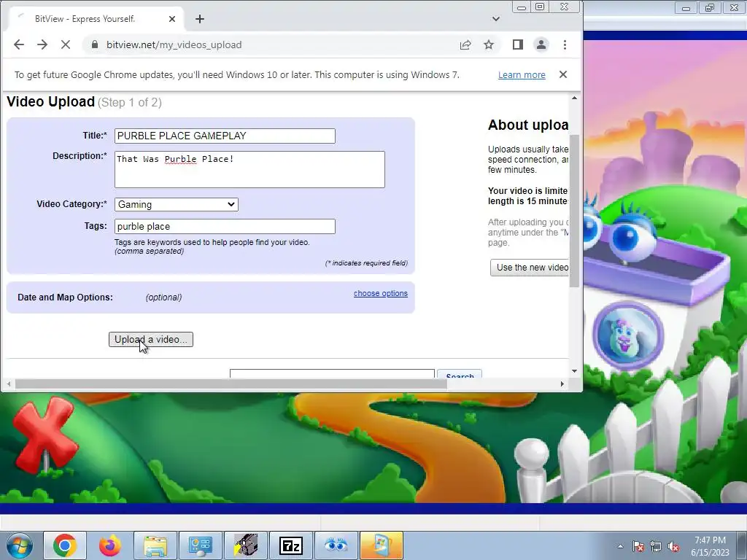
Task: Show hidden tray icons arrow
Action: pos(620,546)
